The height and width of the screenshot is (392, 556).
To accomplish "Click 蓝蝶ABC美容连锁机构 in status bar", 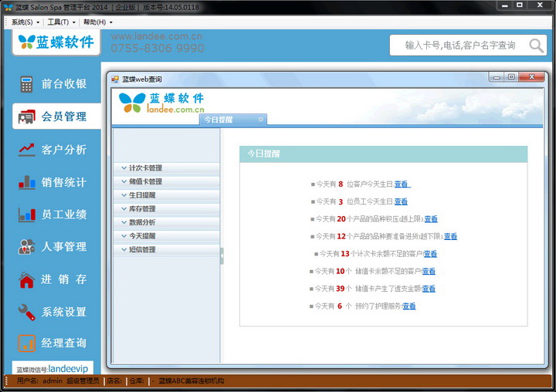I will coord(192,381).
